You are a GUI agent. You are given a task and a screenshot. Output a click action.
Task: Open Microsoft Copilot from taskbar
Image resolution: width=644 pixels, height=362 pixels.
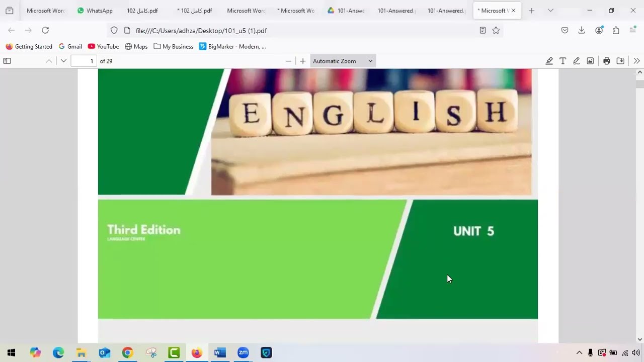coord(35,353)
